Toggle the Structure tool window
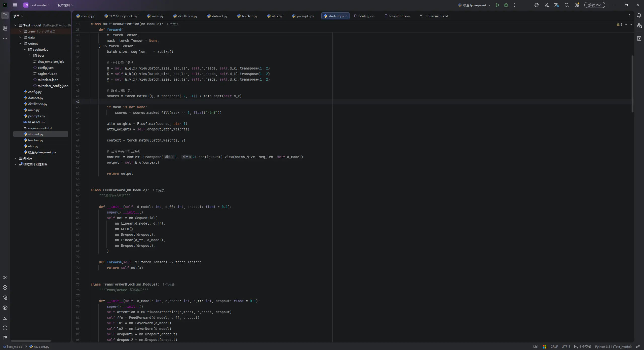 (x=5, y=28)
